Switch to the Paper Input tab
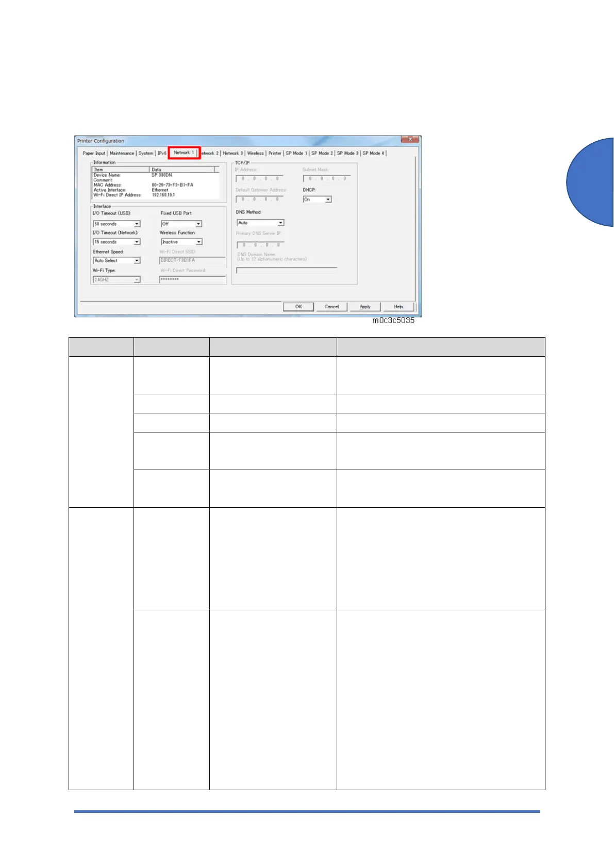 [94, 153]
